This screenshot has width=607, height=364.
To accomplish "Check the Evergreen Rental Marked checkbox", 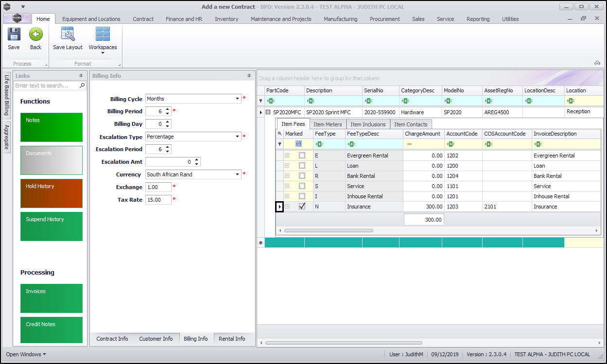I will click(302, 156).
